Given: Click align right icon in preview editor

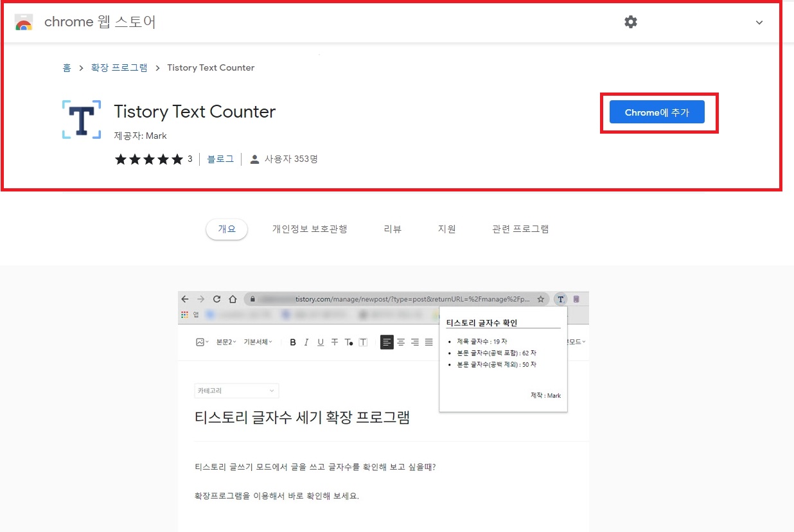Looking at the screenshot, I should [415, 342].
